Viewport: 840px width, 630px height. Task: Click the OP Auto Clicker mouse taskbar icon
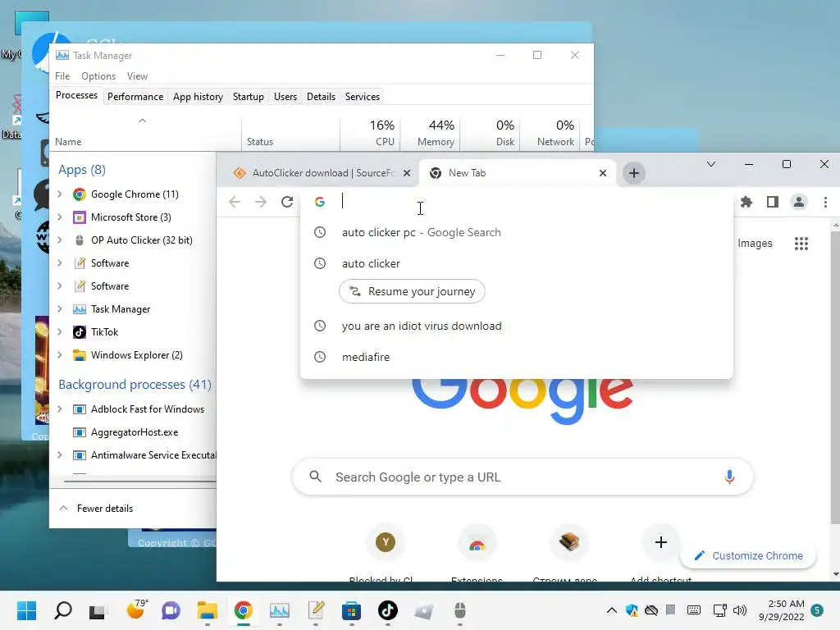[x=460, y=610]
